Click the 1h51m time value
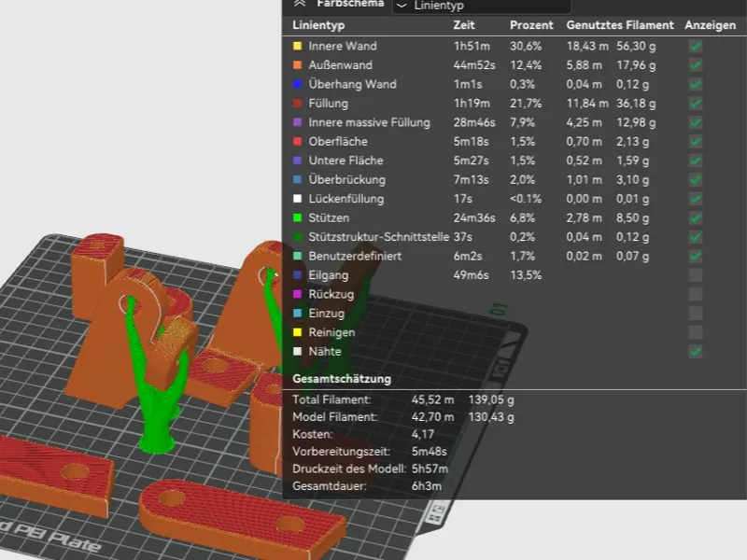The height and width of the screenshot is (560, 747). pos(472,46)
